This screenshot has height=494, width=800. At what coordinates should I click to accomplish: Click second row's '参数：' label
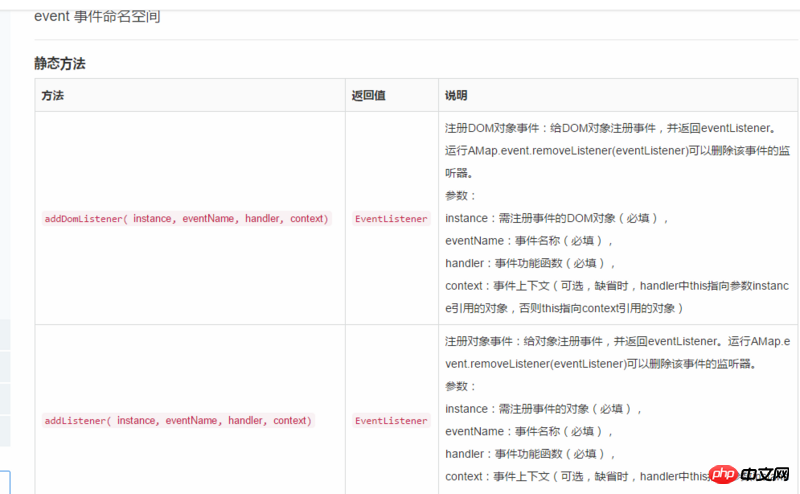tap(460, 386)
